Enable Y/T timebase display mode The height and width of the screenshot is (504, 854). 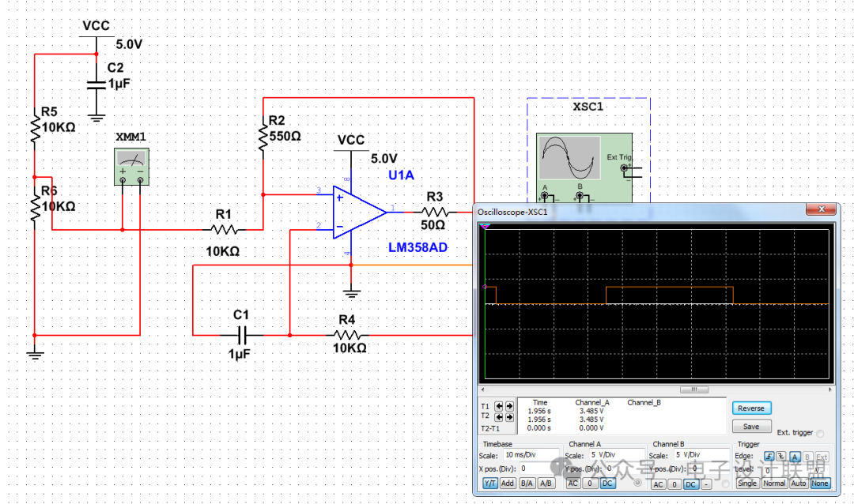[x=490, y=483]
